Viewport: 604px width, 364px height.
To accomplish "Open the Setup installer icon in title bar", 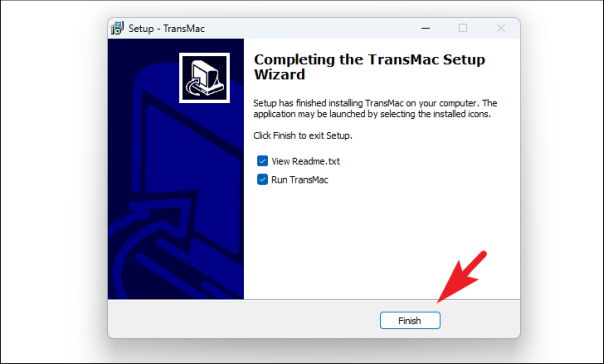I will tap(117, 29).
